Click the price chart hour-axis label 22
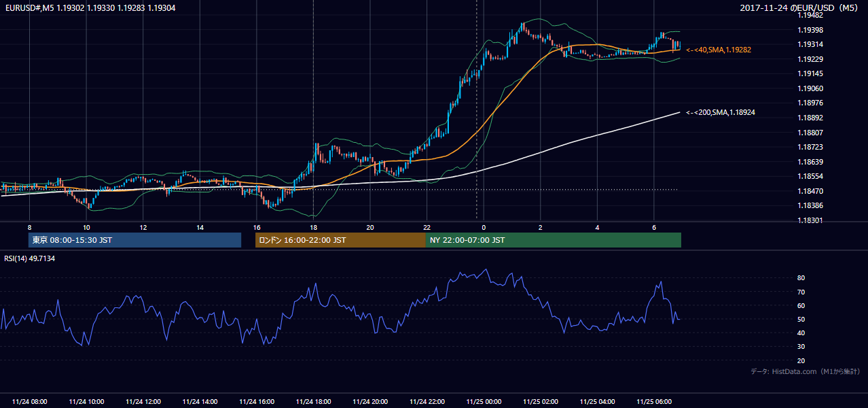The height and width of the screenshot is (408, 868). click(x=427, y=227)
